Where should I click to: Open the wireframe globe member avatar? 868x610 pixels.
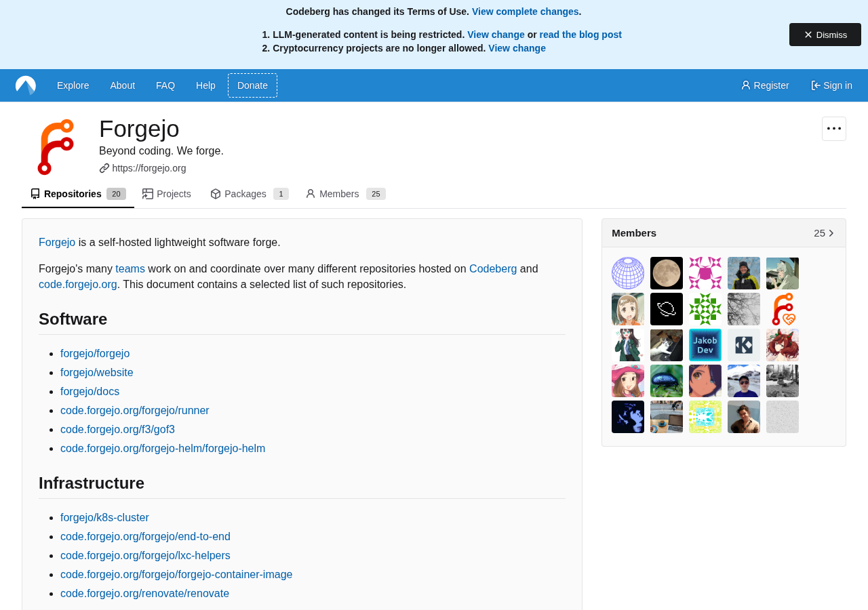coord(628,273)
